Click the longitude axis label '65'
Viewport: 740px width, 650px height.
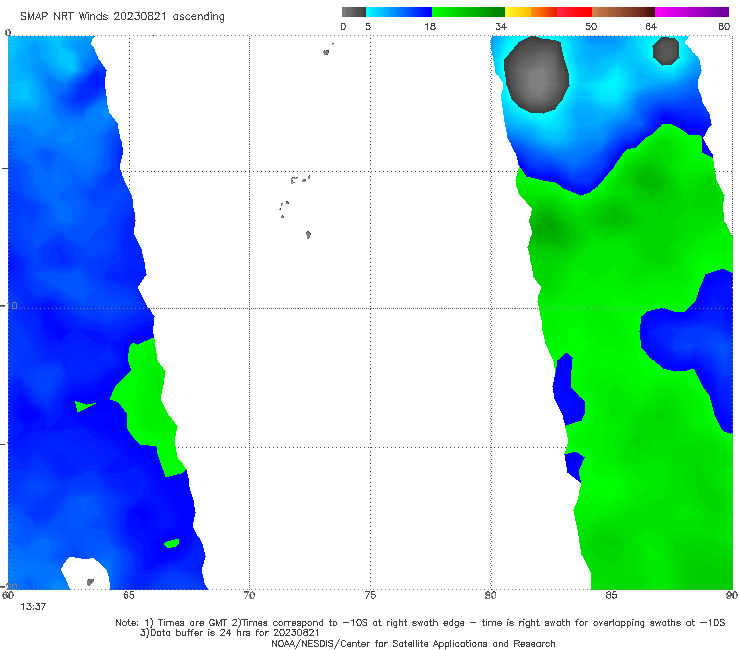coord(129,596)
